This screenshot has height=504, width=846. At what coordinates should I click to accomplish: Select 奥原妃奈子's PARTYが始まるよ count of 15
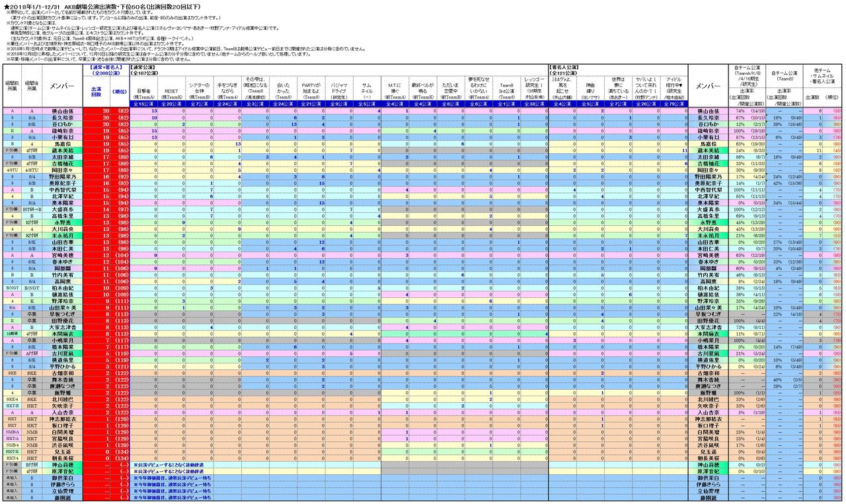click(311, 183)
